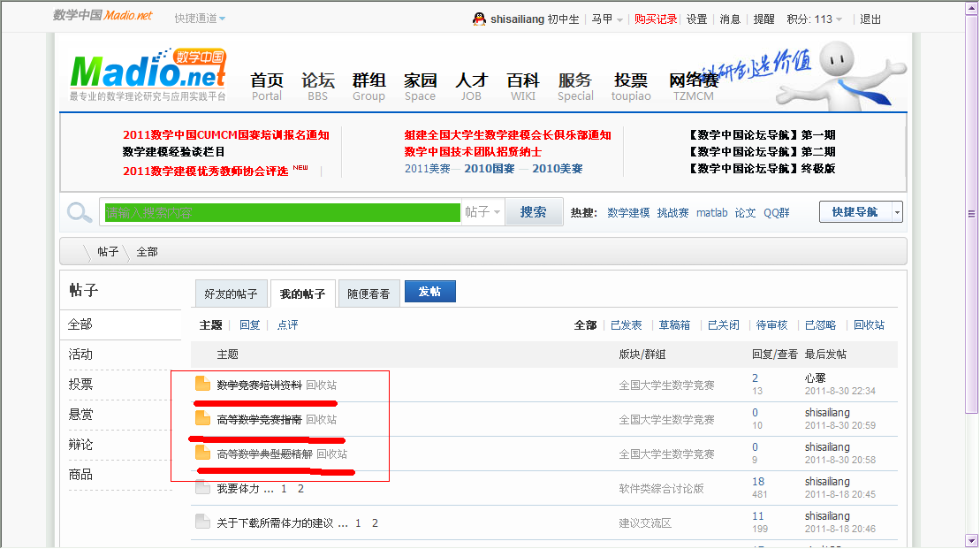Image resolution: width=980 pixels, height=549 pixels.
Task: Click folder icon for 高等数学竞赛指南
Action: (x=202, y=417)
